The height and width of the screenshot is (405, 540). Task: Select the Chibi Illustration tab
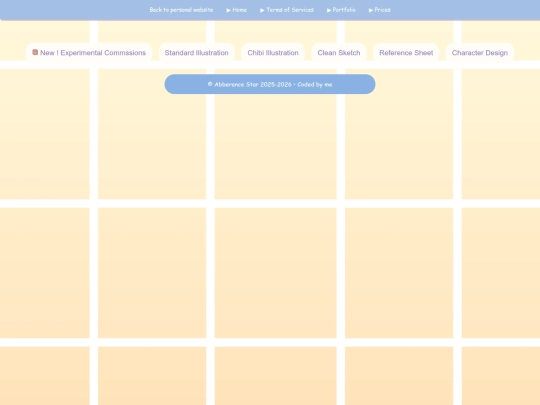pos(273,53)
